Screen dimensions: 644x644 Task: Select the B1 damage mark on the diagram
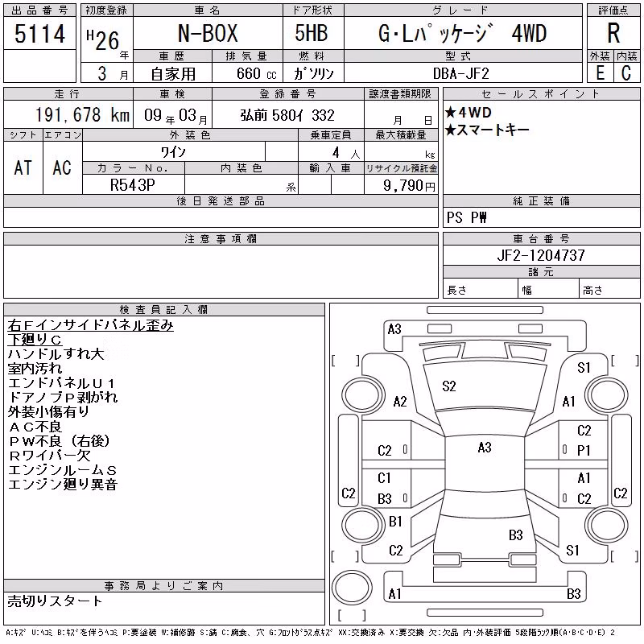coord(395,521)
